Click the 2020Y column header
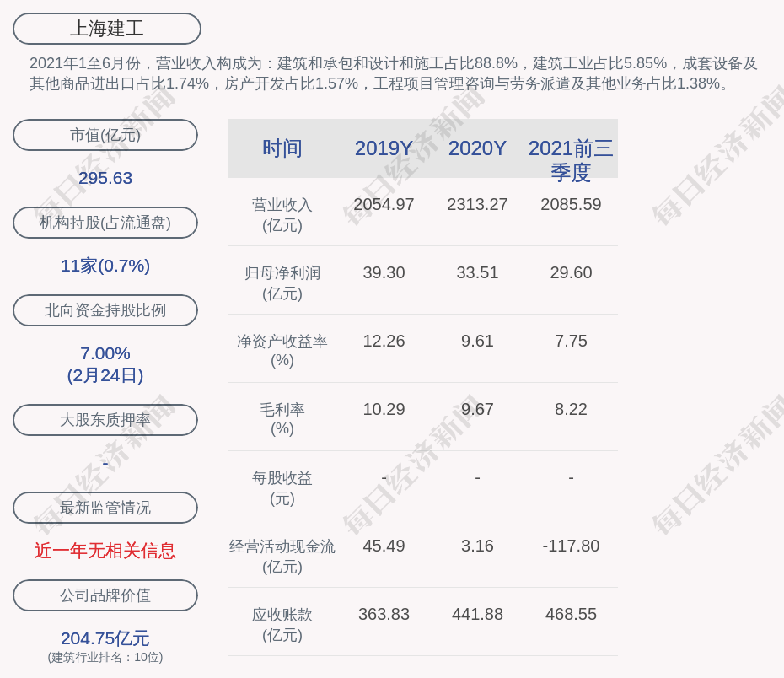Screen dimensions: 784x678 point(477,148)
